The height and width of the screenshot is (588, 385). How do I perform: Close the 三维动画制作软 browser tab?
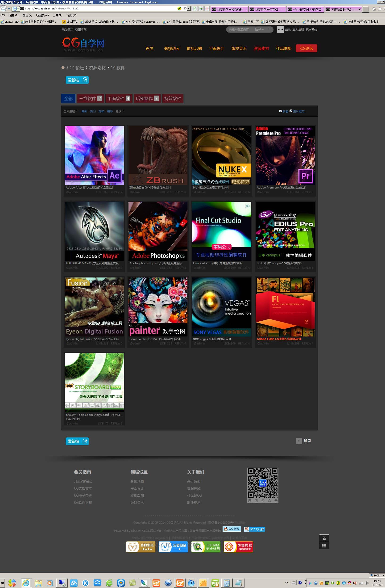tap(359, 9)
